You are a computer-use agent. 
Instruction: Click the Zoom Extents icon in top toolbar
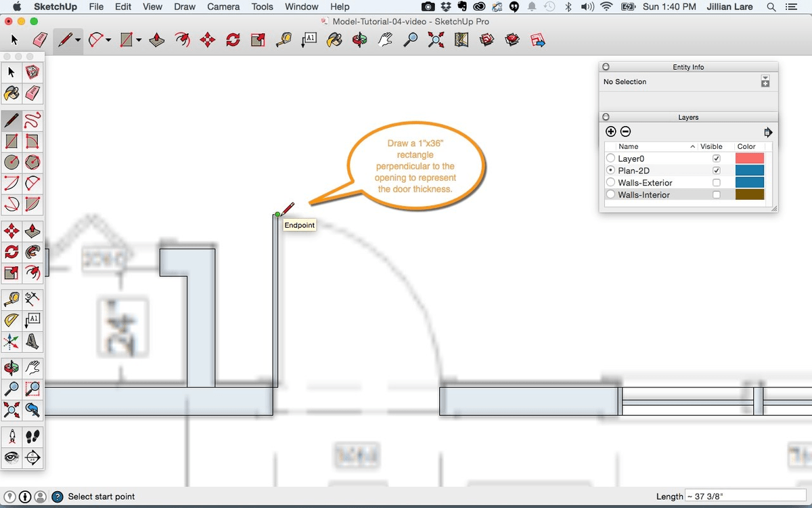coord(436,41)
